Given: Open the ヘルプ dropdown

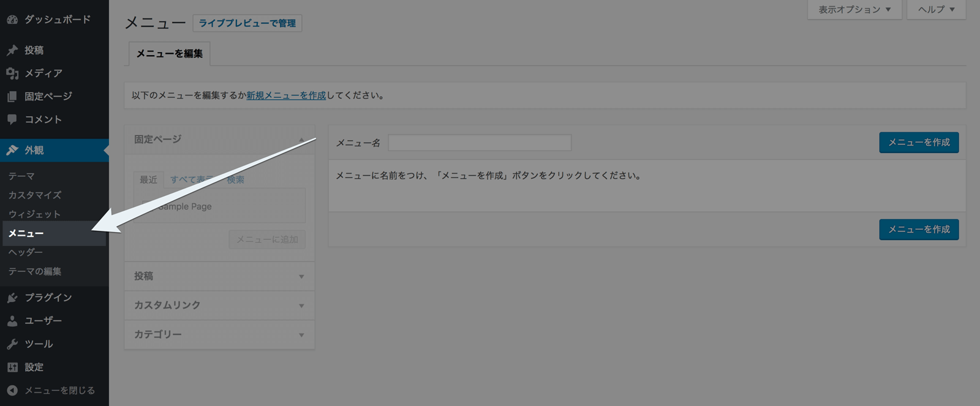Looking at the screenshot, I should click(937, 10).
